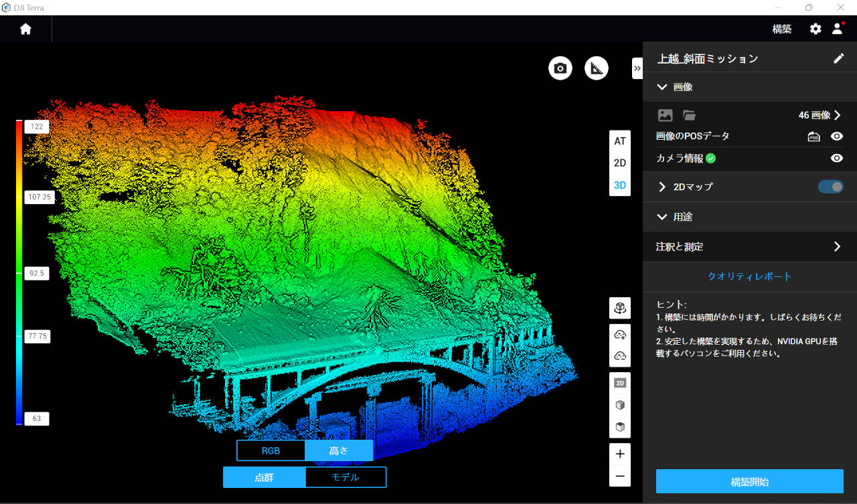
Task: Toggle the 2Dマップ switch
Action: [x=830, y=187]
